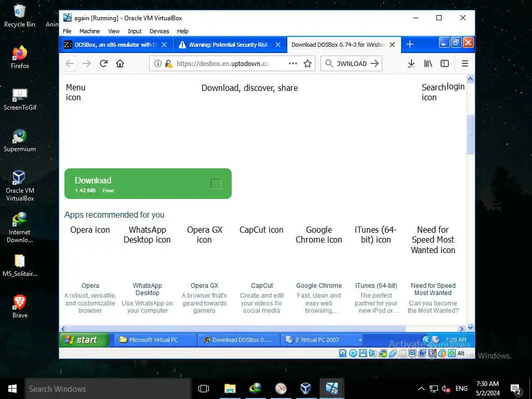Show hidden host tray icons chevron
Image resolution: width=532 pixels, height=399 pixels.
coord(421,389)
